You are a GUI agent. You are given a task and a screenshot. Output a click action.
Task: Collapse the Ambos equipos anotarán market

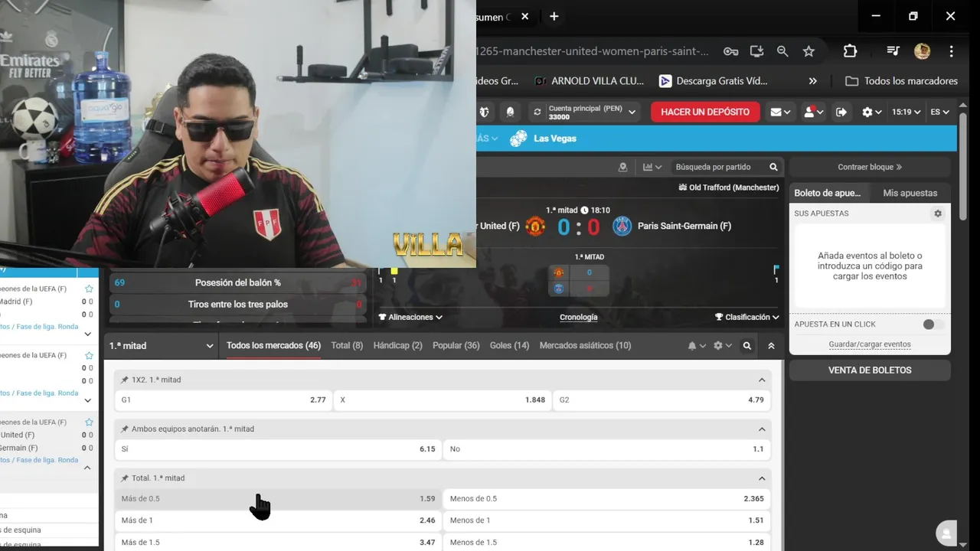[762, 429]
